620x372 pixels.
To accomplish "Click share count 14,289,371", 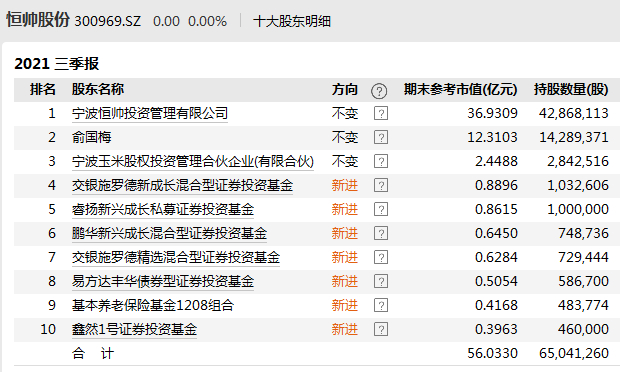I will click(x=574, y=138).
